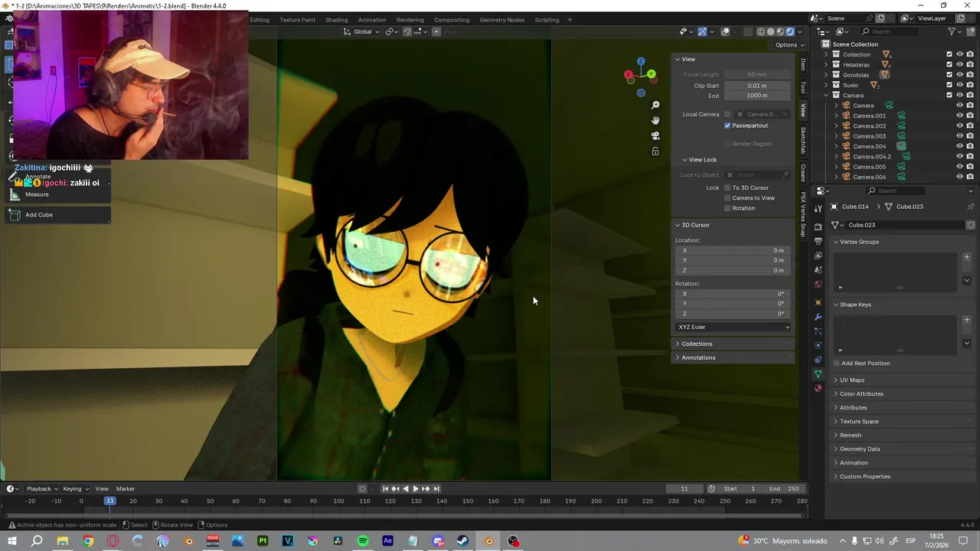The width and height of the screenshot is (980, 551).
Task: Uncheck the Passepartout checkbox
Action: click(727, 126)
